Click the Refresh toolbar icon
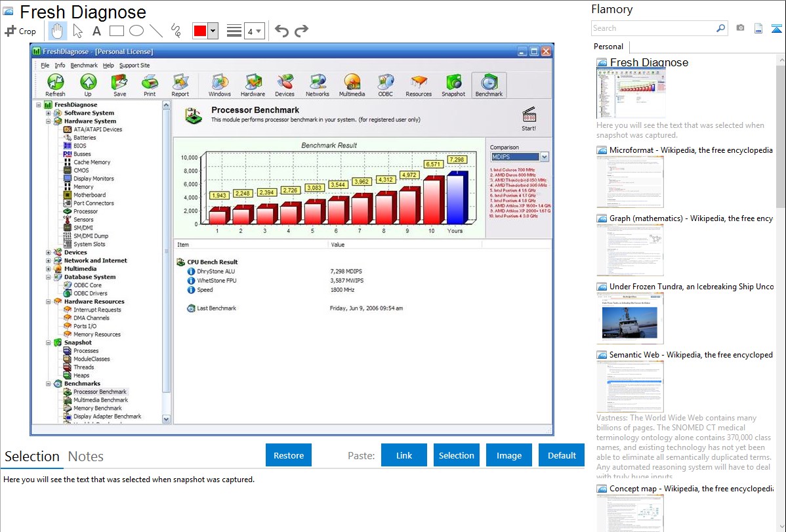The width and height of the screenshot is (786, 532). (55, 85)
